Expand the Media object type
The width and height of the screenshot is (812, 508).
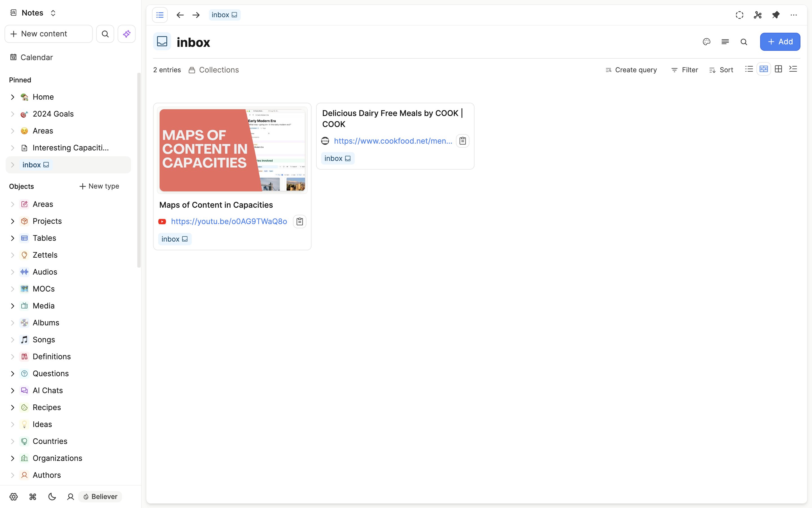coord(12,306)
